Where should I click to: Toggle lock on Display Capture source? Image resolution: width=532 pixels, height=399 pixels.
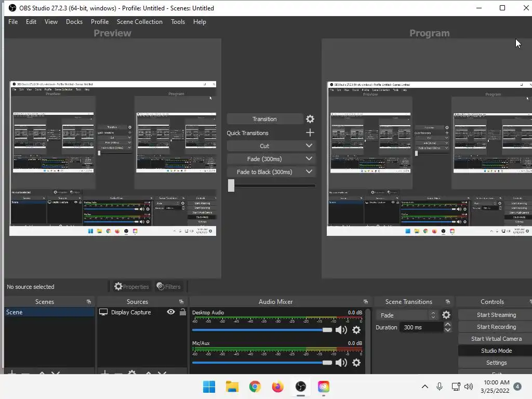pyautogui.click(x=183, y=312)
